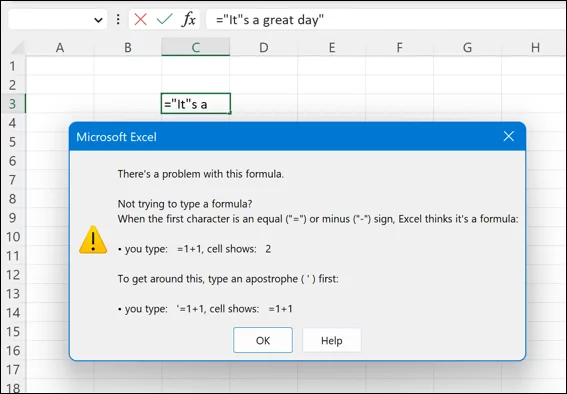Click the Microsoft Excel dialog title text
Image resolution: width=567 pixels, height=394 pixels.
pyautogui.click(x=116, y=137)
